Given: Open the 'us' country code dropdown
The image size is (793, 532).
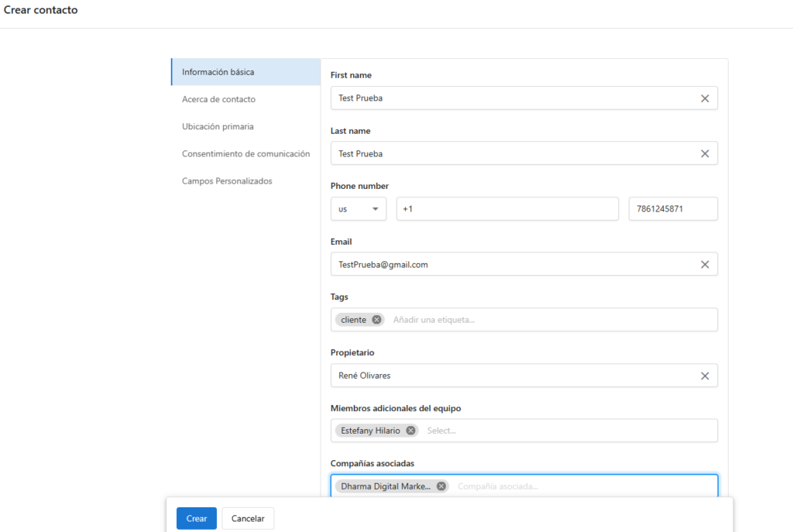Looking at the screenshot, I should (359, 209).
